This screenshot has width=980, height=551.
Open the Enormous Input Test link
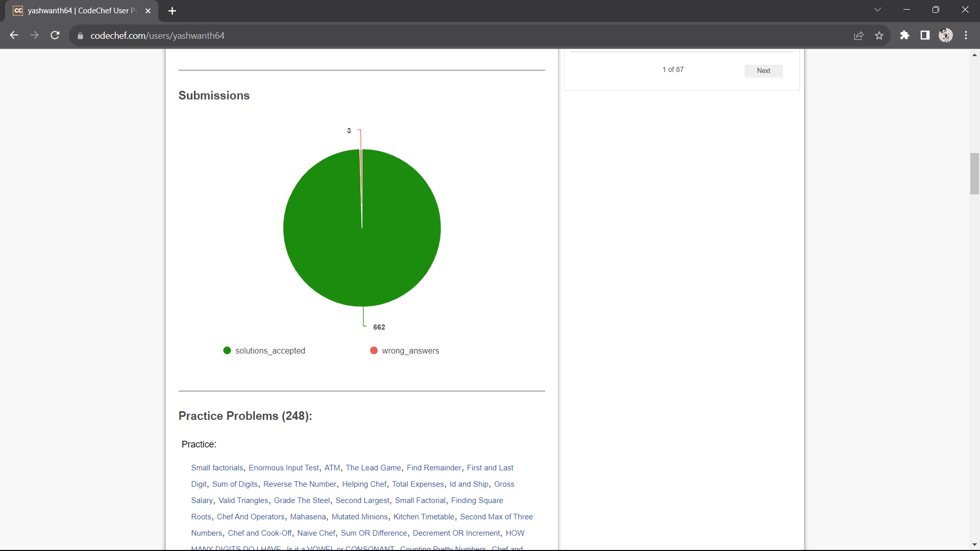(x=283, y=468)
